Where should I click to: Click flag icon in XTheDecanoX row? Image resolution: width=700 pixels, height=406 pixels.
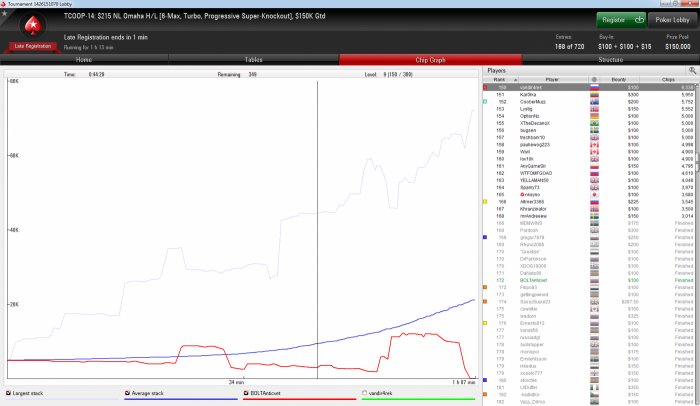[x=594, y=123]
